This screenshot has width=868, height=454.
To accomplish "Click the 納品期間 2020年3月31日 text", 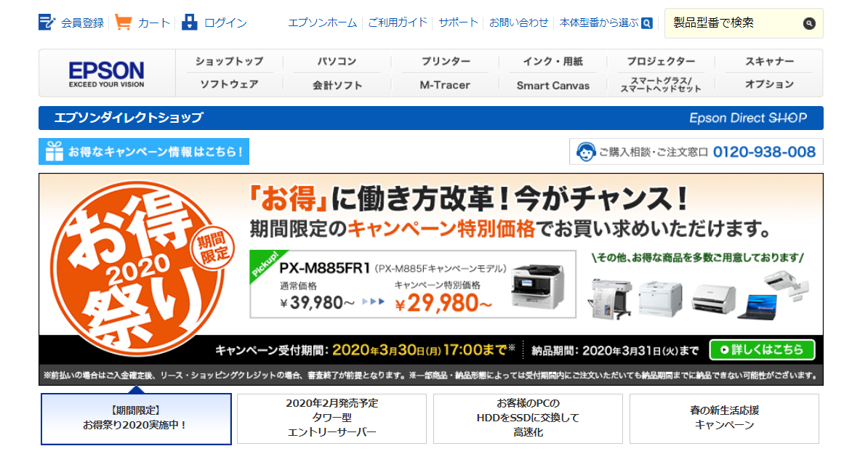I will click(614, 350).
